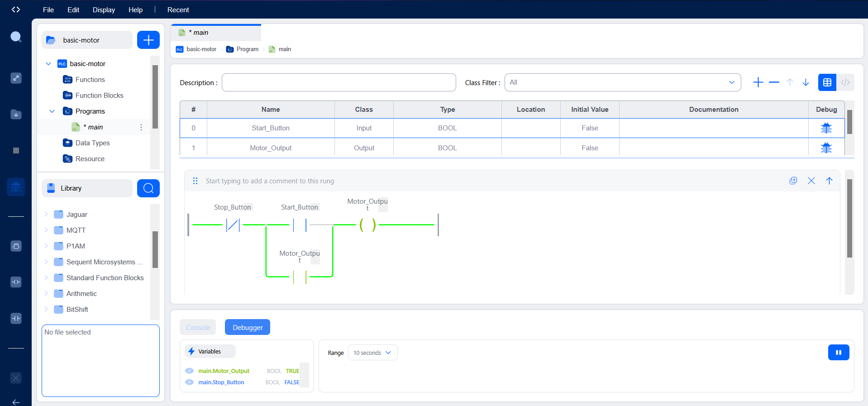The image size is (868, 406).
Task: Open the File menu
Action: point(48,10)
